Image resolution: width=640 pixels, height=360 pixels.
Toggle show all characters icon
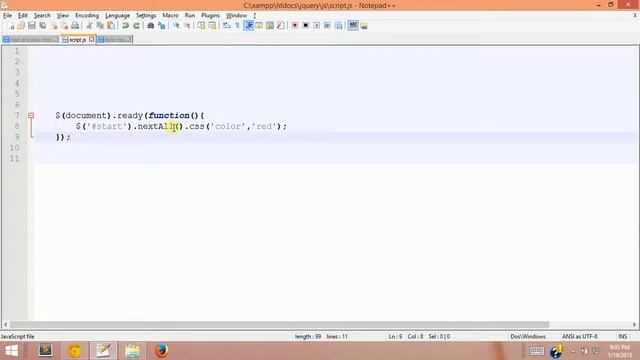(237, 26)
